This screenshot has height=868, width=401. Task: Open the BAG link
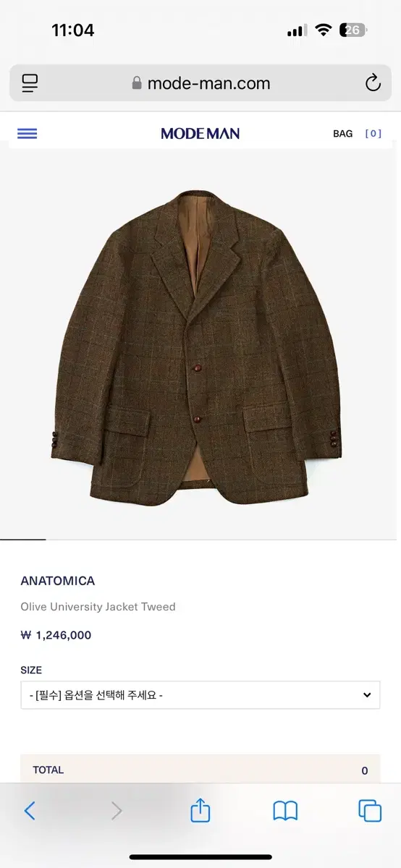(x=343, y=133)
